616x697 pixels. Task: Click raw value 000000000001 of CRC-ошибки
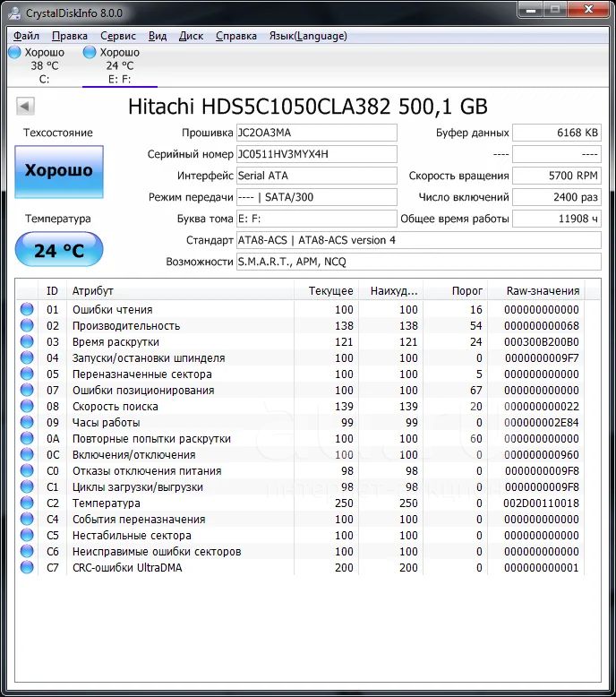542,568
